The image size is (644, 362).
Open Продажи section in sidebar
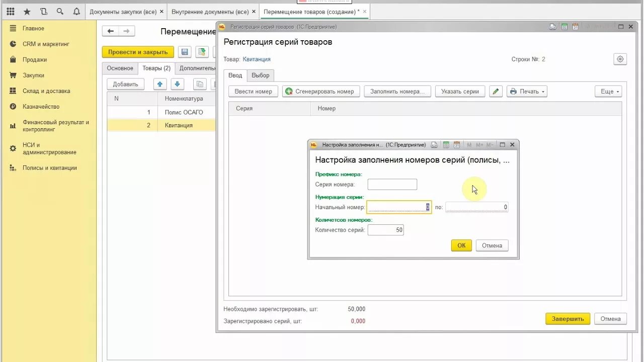[35, 60]
